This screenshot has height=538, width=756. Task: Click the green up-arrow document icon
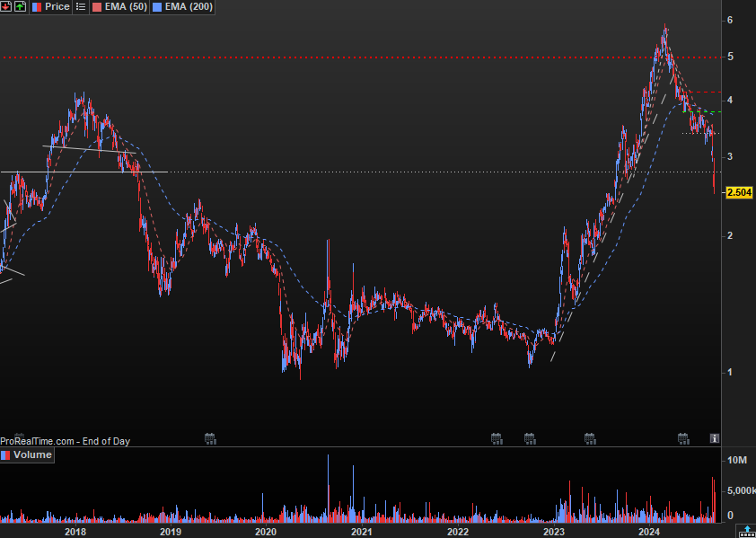coord(20,7)
